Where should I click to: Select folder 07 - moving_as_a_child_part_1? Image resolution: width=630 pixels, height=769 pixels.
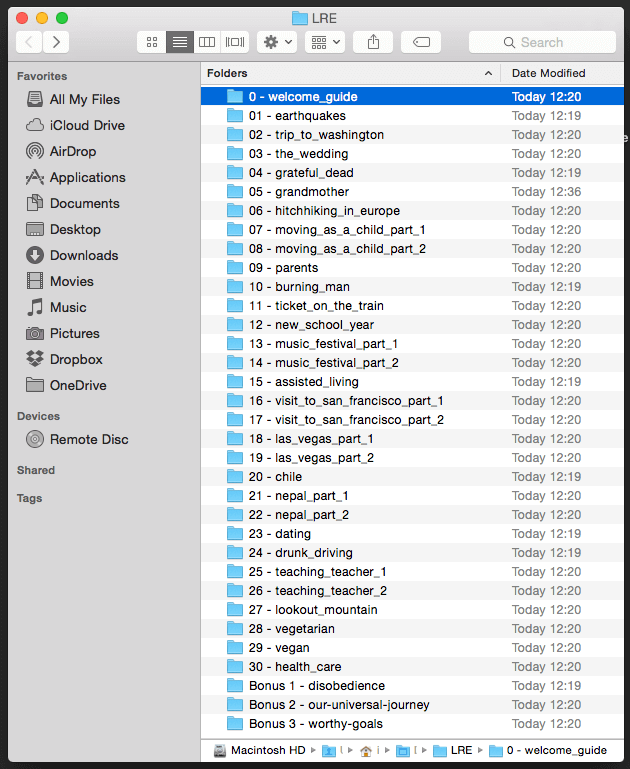412,230
